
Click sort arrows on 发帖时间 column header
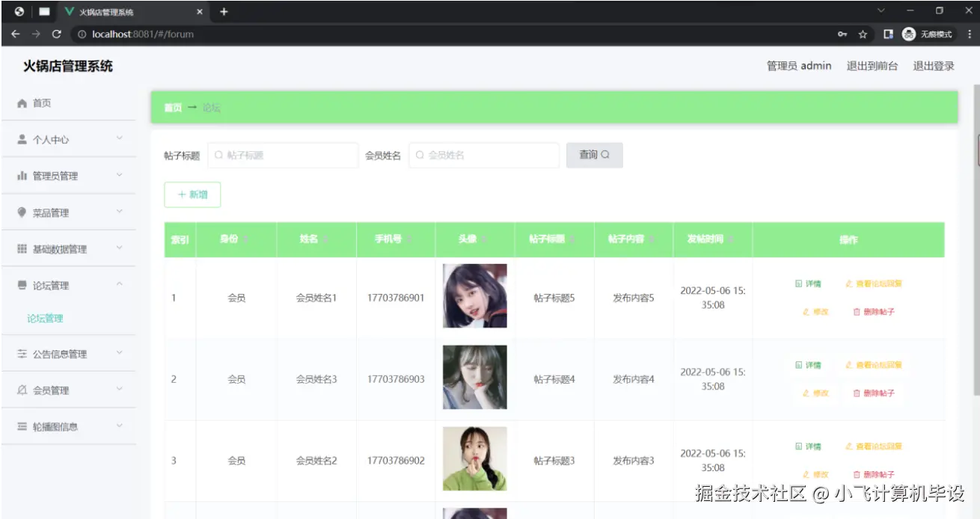731,239
